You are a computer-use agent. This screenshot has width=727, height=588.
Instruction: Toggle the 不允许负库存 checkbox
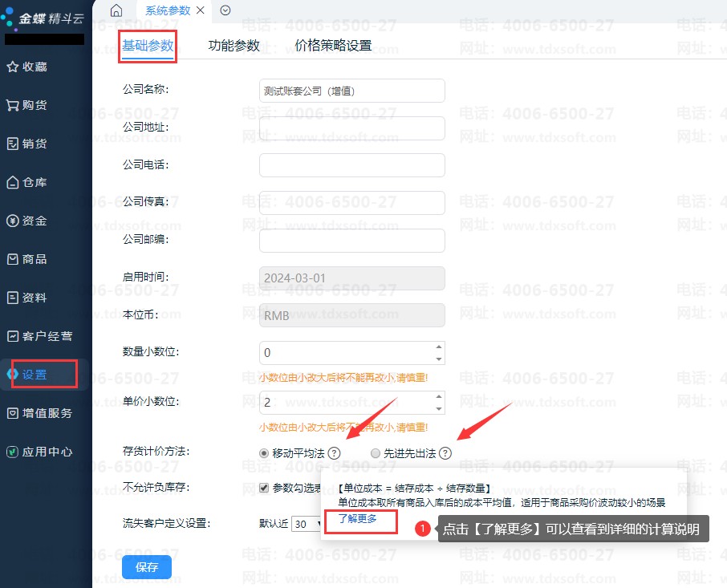pos(264,488)
